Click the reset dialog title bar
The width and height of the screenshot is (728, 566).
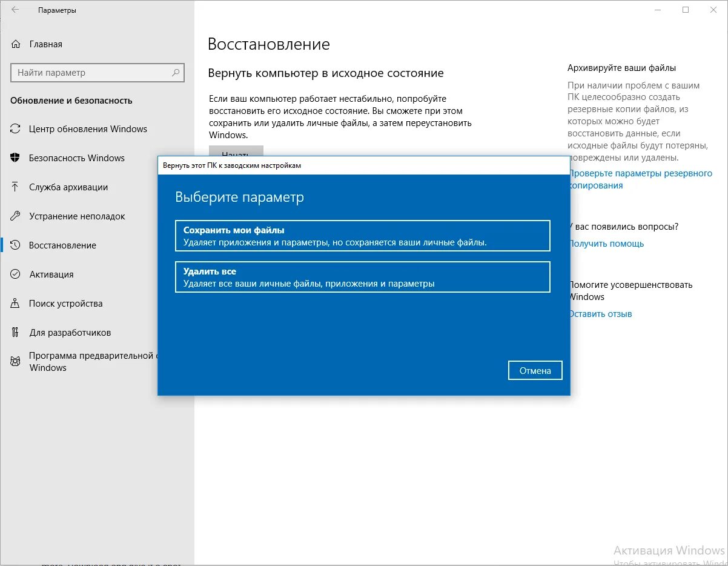[363, 165]
